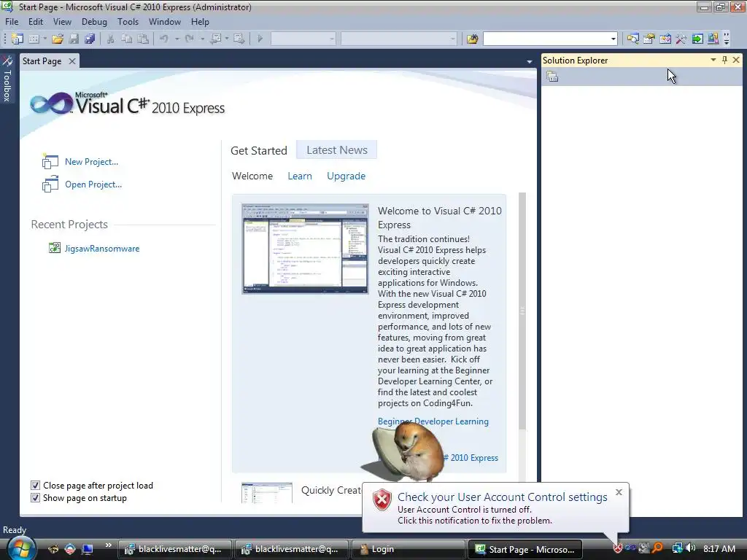Click inside the Find text input box

pos(546,39)
